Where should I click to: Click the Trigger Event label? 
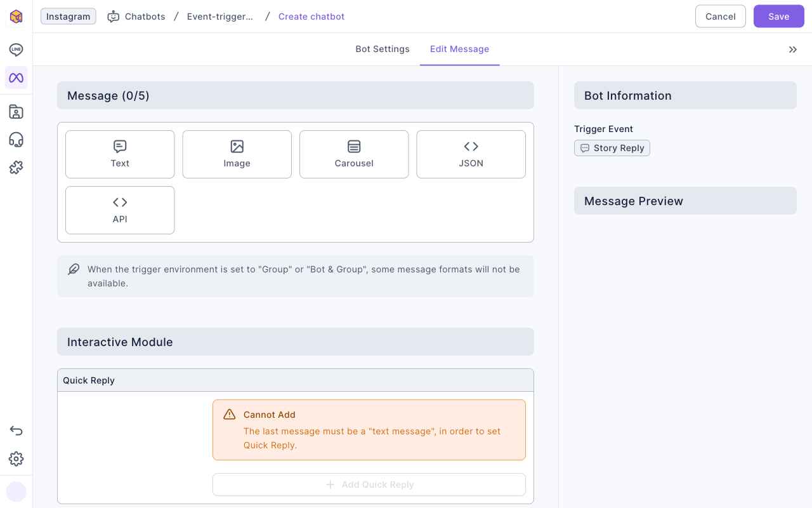coord(604,129)
